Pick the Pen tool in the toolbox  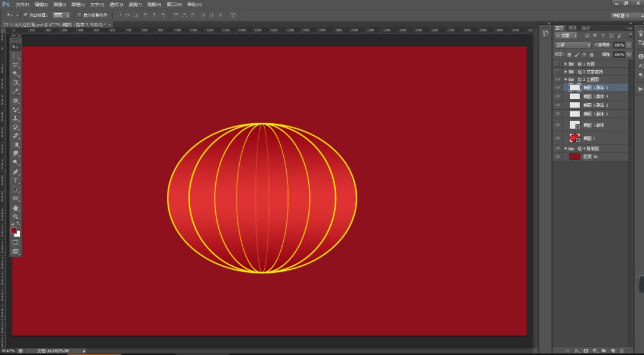(x=16, y=172)
